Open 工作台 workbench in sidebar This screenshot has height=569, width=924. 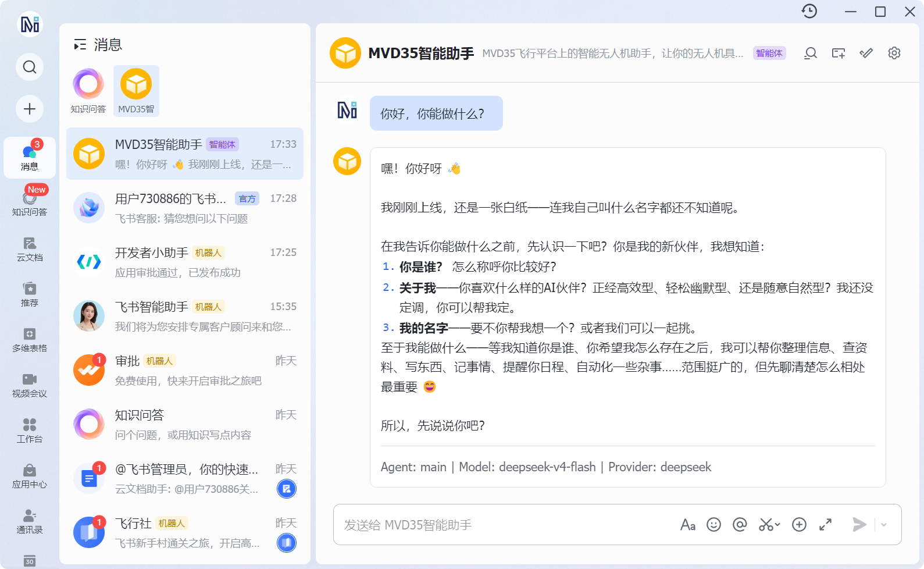[30, 430]
